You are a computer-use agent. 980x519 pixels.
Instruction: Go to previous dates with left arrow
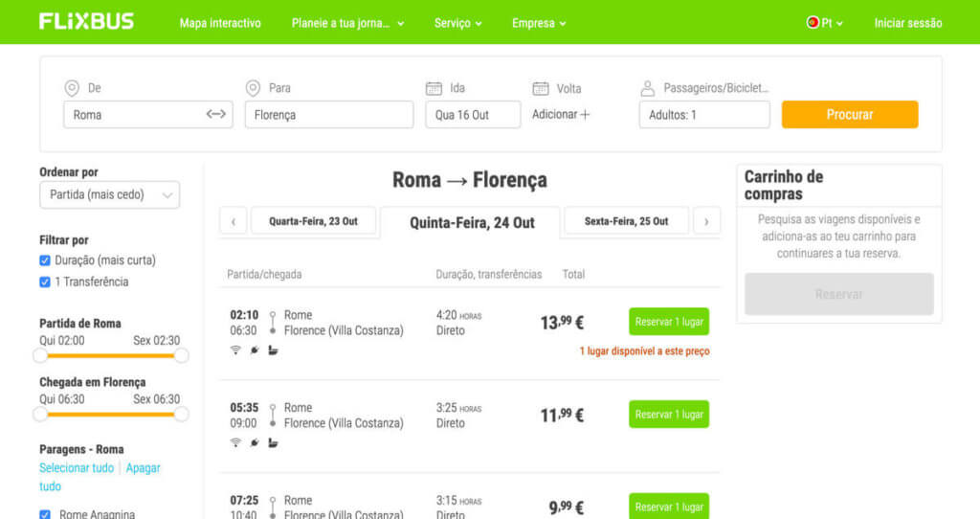(x=233, y=221)
